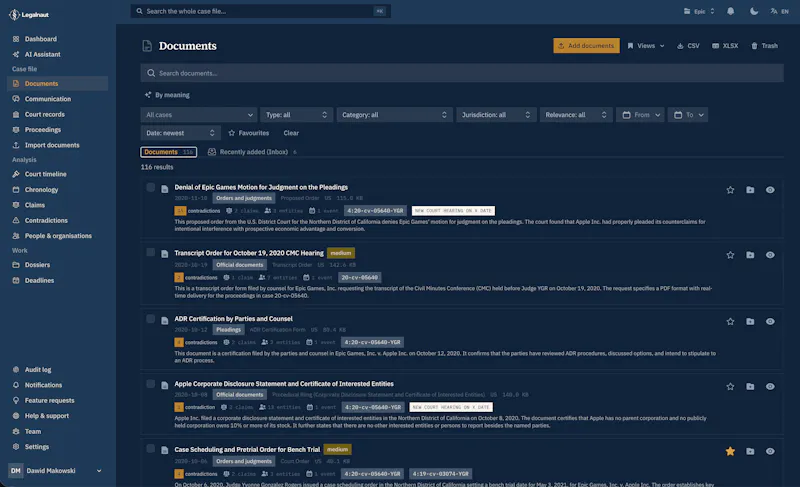Change the Date: newest sorting
Viewport: 800px width, 487px height.
point(180,133)
